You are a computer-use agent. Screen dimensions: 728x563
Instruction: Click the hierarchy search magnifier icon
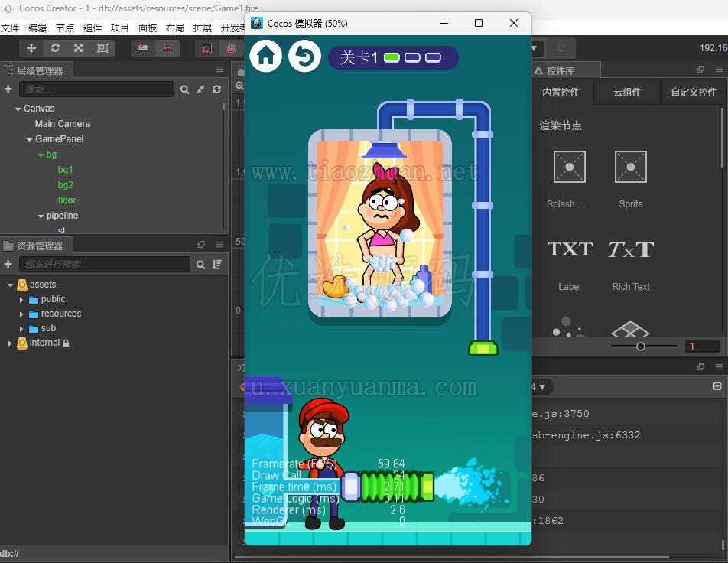[184, 89]
